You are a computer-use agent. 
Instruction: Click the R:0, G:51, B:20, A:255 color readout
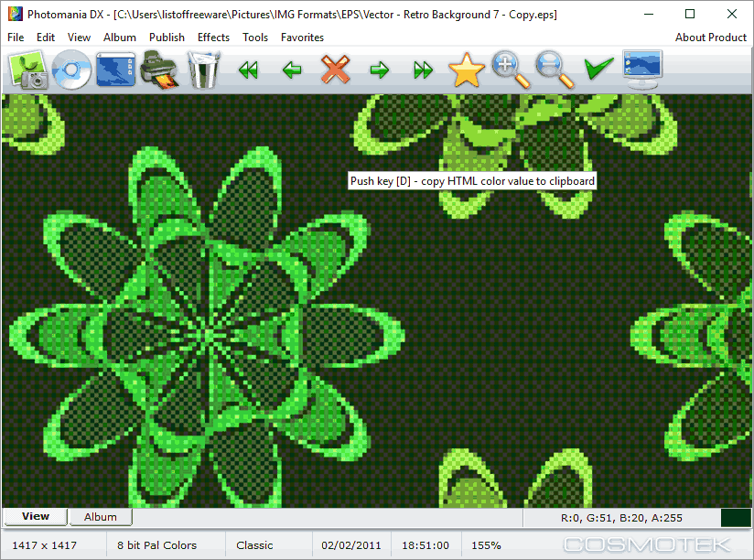pyautogui.click(x=621, y=518)
